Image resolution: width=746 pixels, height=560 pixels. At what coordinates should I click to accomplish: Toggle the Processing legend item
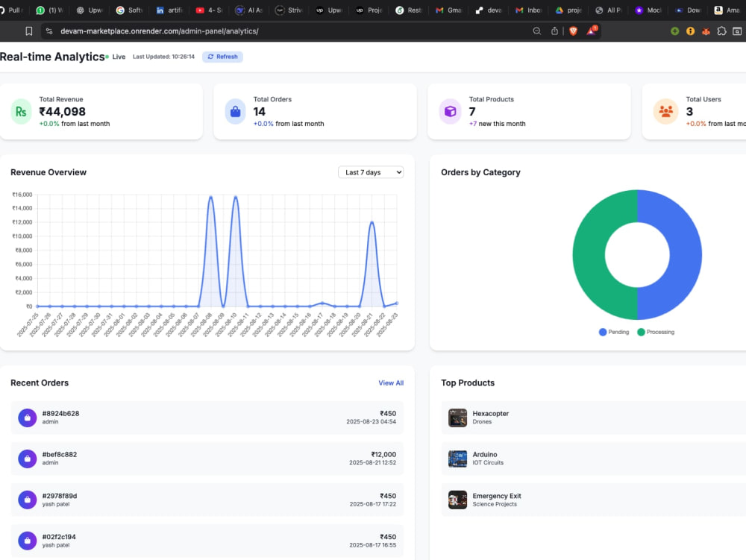click(x=656, y=332)
